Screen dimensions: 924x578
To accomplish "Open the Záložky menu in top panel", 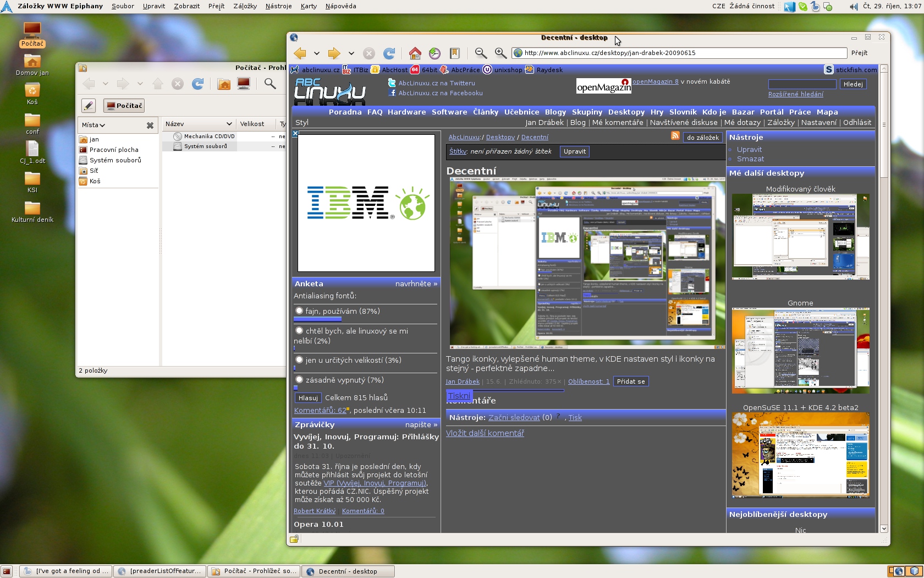I will [x=245, y=6].
